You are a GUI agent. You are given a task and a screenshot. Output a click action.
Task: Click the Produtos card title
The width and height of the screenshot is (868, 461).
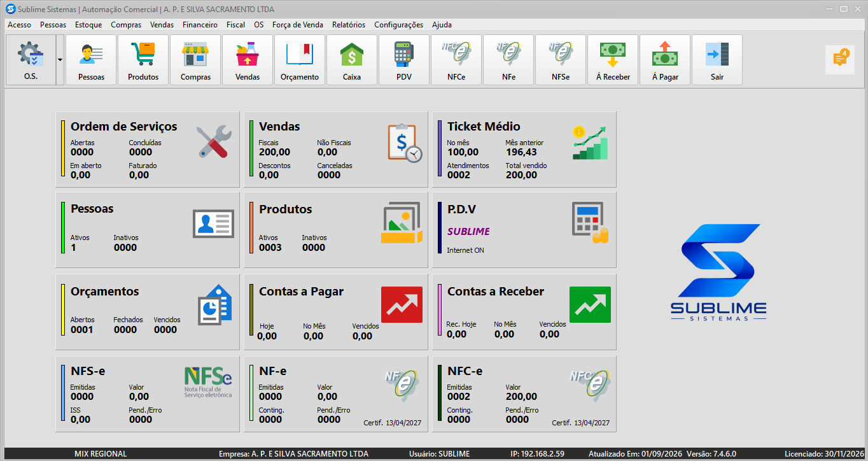pyautogui.click(x=286, y=209)
